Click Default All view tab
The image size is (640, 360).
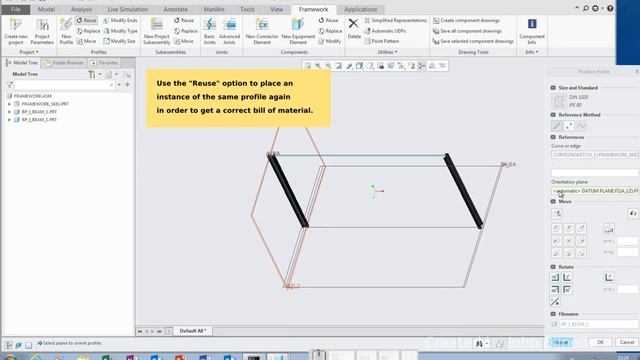coord(193,331)
